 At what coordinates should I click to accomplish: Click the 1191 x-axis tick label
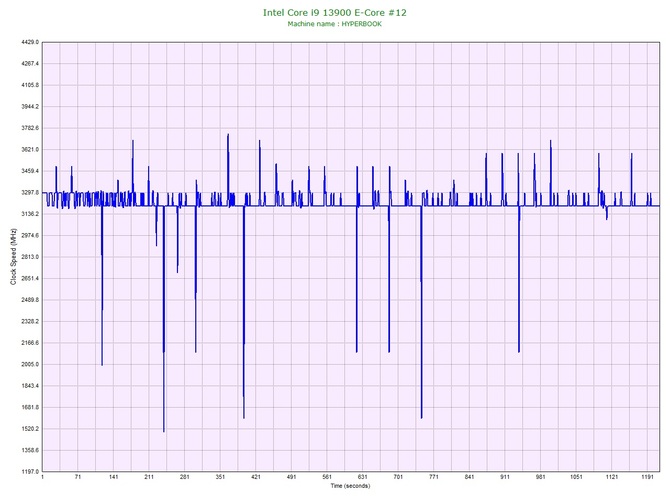[x=647, y=477]
